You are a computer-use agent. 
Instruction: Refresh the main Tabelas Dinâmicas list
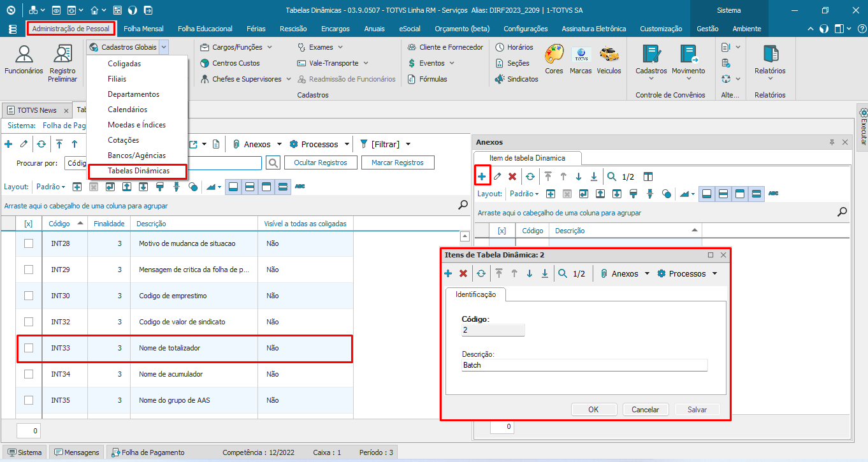tap(41, 144)
